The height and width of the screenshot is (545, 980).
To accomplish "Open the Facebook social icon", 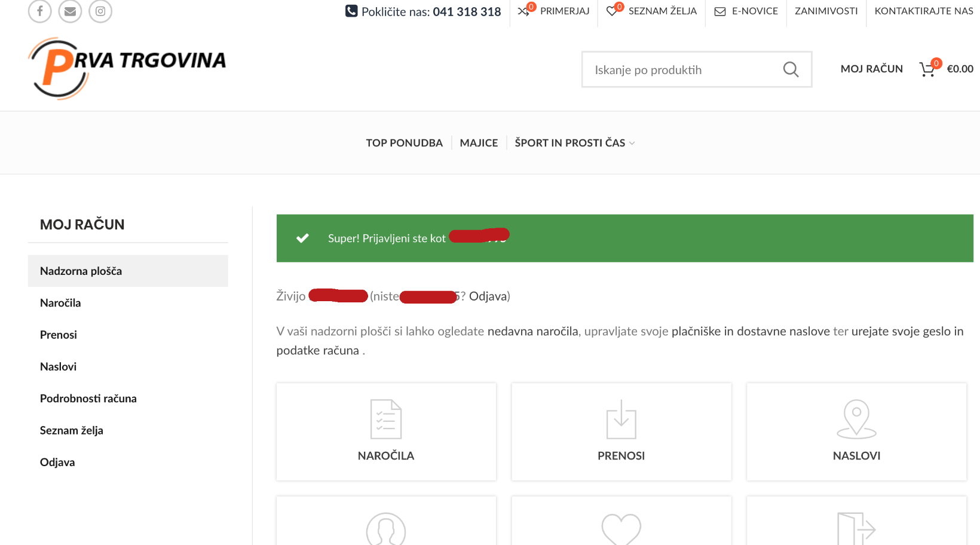I will pos(40,11).
